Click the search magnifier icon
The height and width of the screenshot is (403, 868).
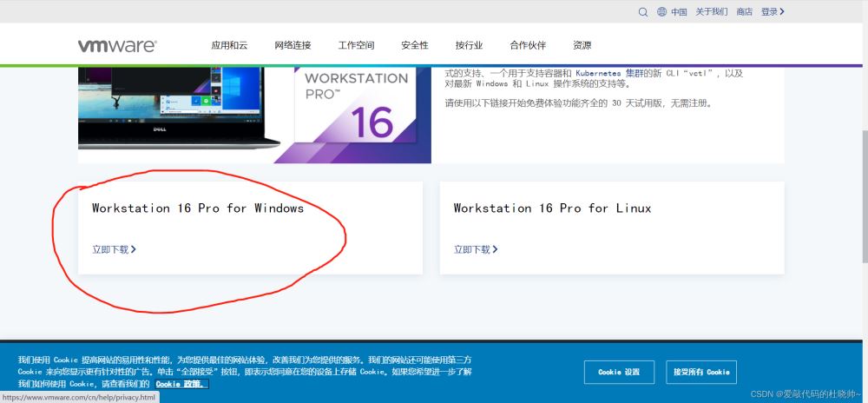pyautogui.click(x=643, y=12)
